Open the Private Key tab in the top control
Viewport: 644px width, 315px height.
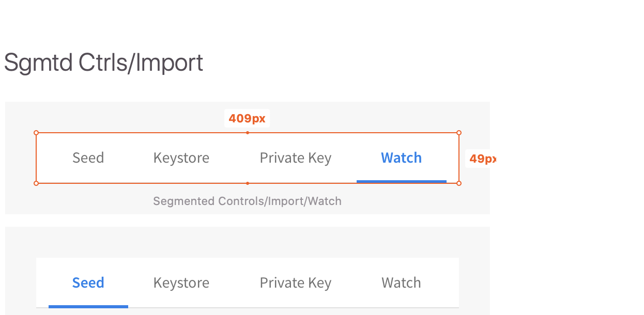coord(295,157)
